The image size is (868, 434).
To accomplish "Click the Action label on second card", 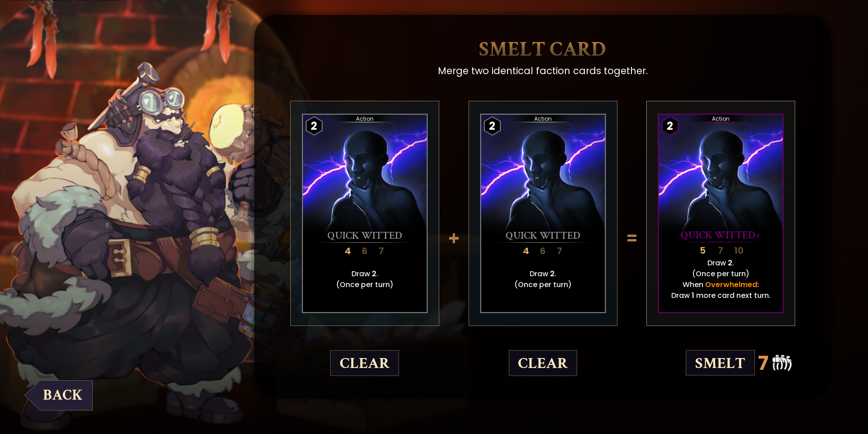I will [x=543, y=119].
